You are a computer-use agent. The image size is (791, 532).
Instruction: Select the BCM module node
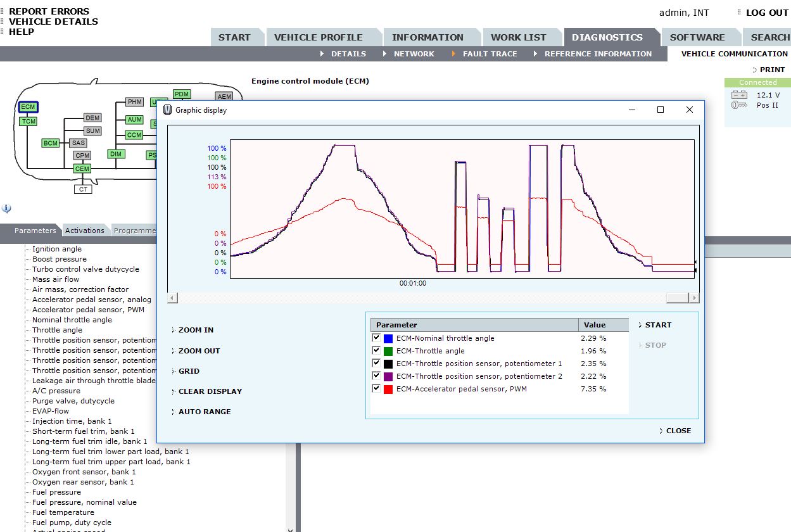point(51,143)
